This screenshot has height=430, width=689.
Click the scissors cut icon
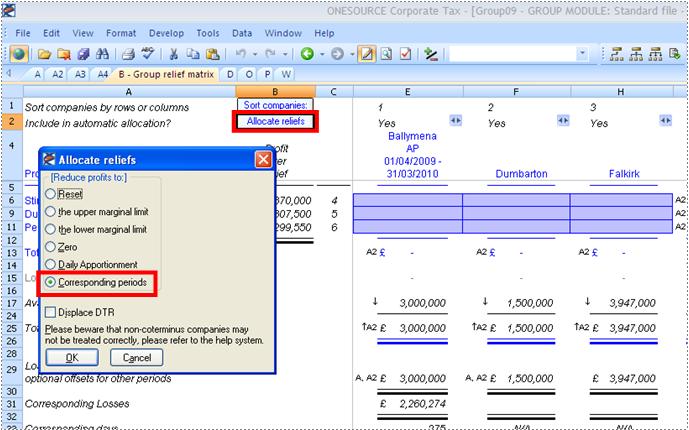[173, 54]
